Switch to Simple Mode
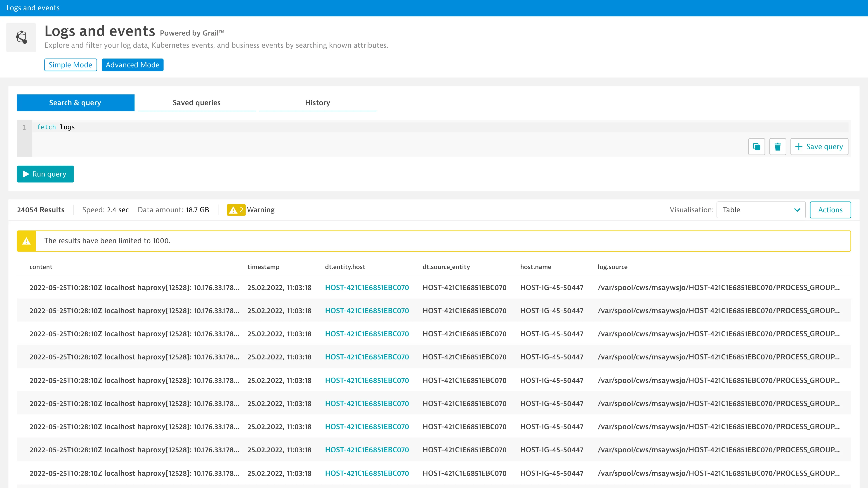The width and height of the screenshot is (868, 488). coord(70,64)
